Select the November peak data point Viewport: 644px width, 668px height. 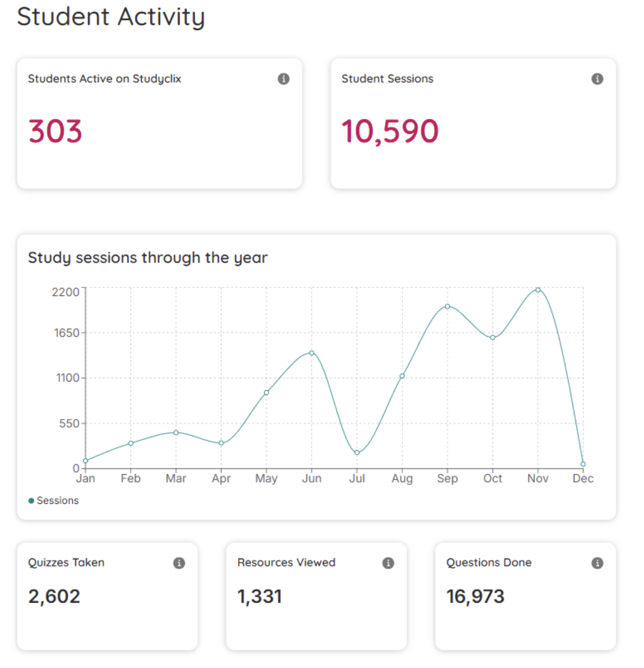[x=538, y=290]
